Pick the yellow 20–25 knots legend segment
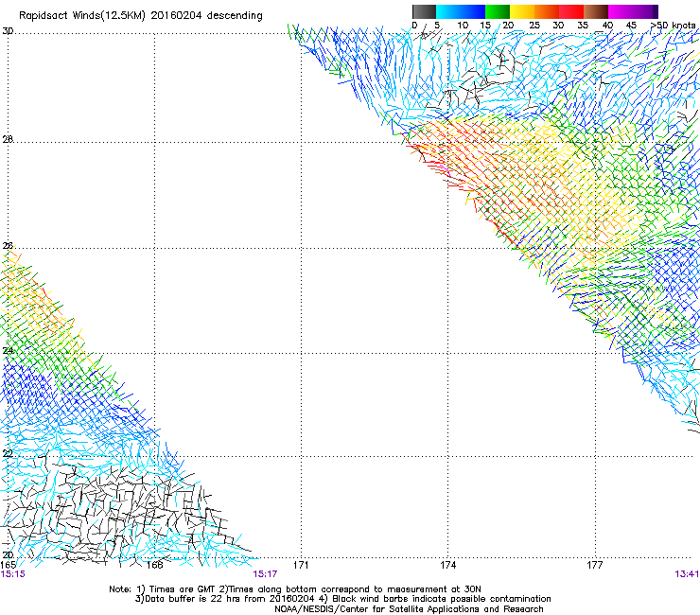 pos(522,11)
